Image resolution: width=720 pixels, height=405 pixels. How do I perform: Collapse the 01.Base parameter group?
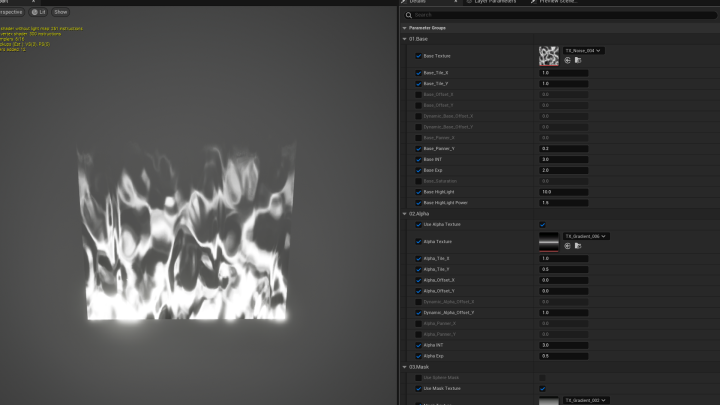405,38
